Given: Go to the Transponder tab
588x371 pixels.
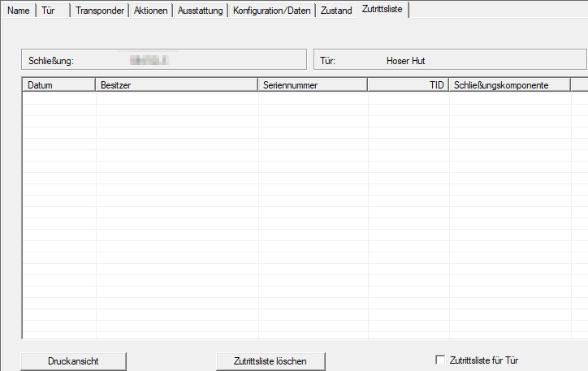Looking at the screenshot, I should pyautogui.click(x=98, y=11).
